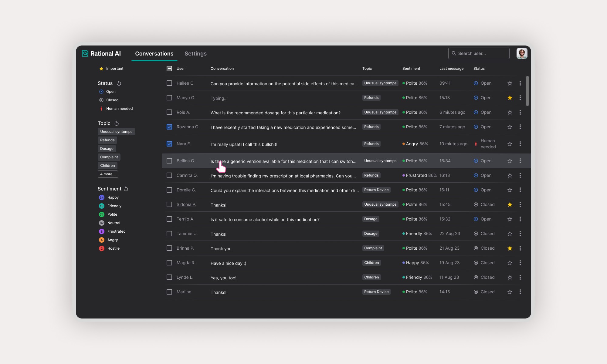
Task: Star the Marline conversation
Action: (x=510, y=292)
